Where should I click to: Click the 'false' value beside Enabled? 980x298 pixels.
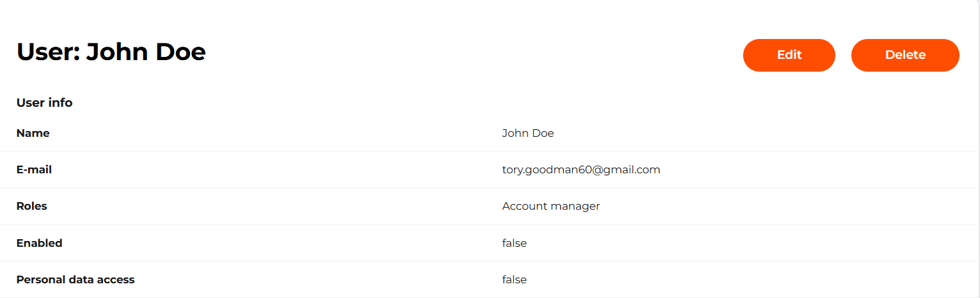(x=514, y=243)
